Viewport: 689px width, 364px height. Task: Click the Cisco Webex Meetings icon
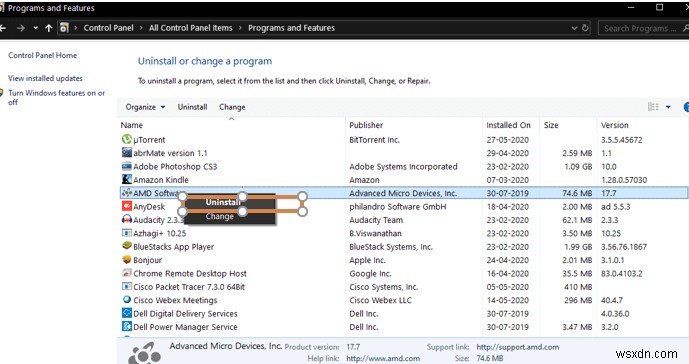click(127, 300)
